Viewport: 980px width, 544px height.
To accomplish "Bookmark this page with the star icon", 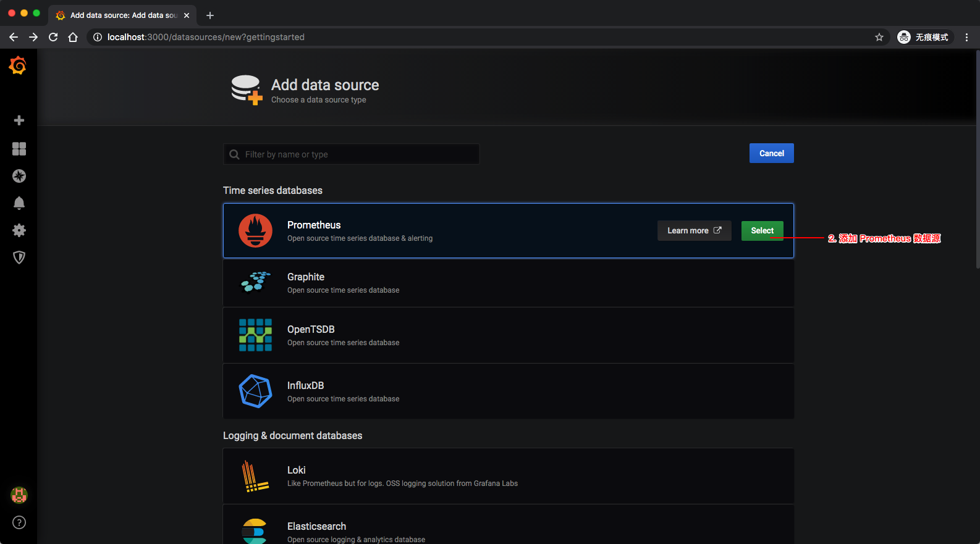I will pos(879,37).
